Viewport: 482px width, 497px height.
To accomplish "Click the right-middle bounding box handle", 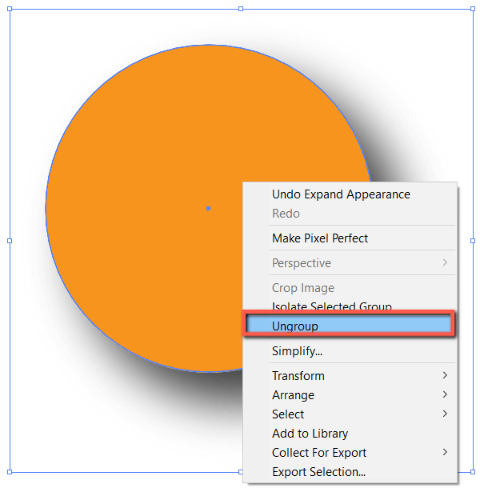I will click(x=473, y=240).
